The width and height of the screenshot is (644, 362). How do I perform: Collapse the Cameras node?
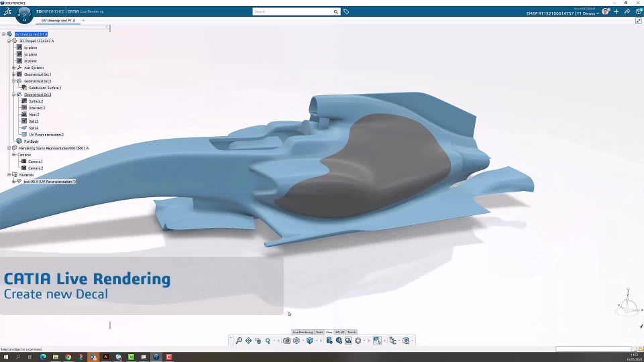(x=14, y=155)
